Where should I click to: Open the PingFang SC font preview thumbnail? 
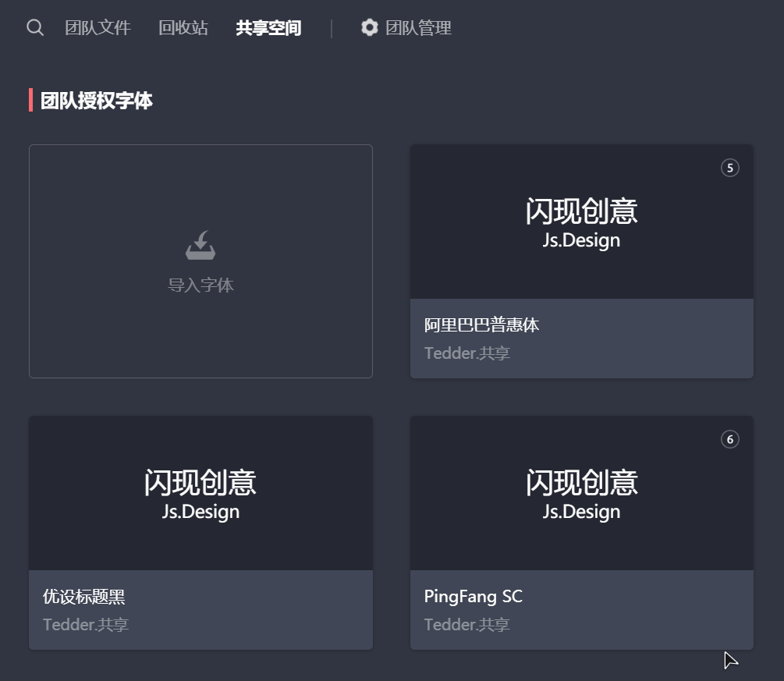click(x=582, y=494)
